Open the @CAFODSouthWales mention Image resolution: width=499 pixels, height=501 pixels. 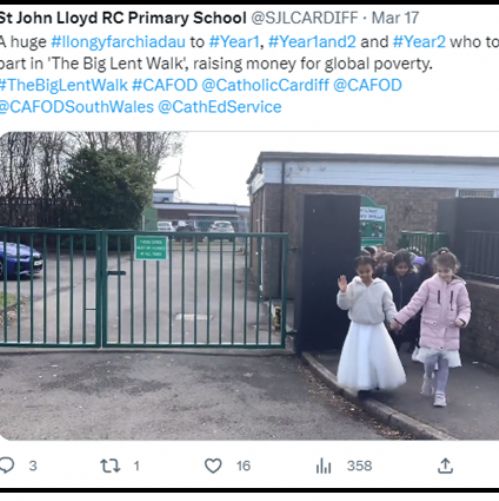(x=76, y=107)
